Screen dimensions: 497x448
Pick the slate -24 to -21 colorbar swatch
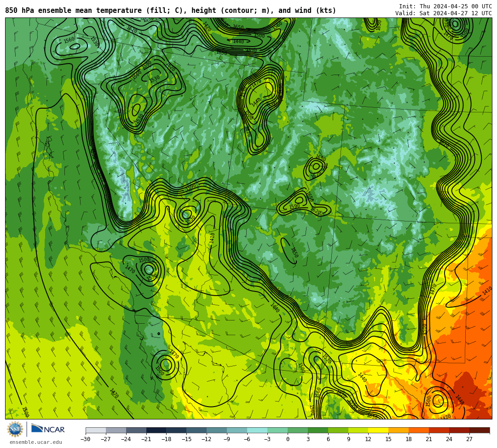coord(136,430)
